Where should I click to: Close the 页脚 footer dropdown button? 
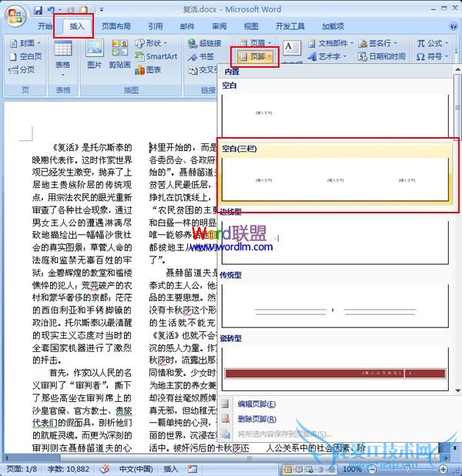pyautogui.click(x=255, y=56)
